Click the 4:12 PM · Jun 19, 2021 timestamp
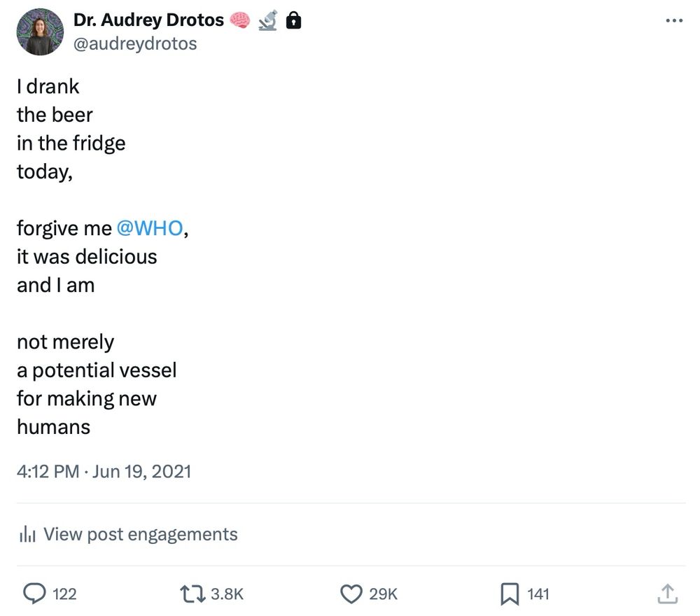 [x=104, y=471]
